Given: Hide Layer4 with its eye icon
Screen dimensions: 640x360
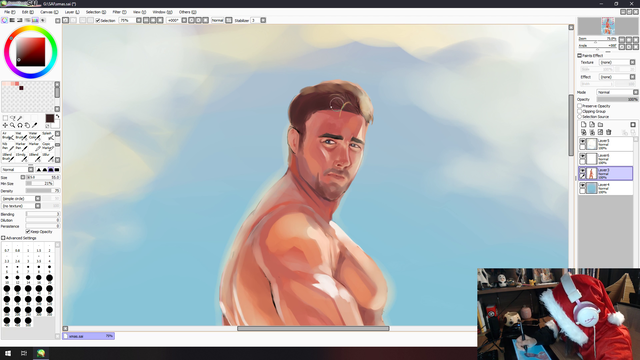Looking at the screenshot, I should (582, 185).
